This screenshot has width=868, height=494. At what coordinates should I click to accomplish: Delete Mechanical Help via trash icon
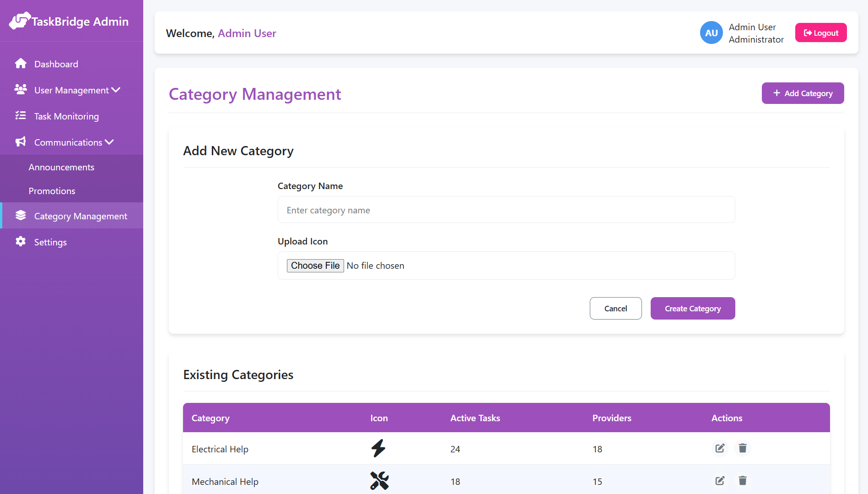pyautogui.click(x=742, y=481)
